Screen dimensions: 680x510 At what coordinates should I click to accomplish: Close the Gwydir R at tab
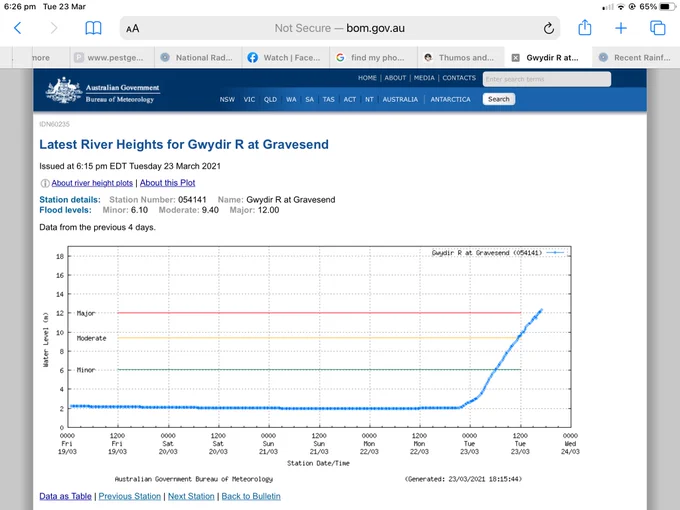[516, 58]
